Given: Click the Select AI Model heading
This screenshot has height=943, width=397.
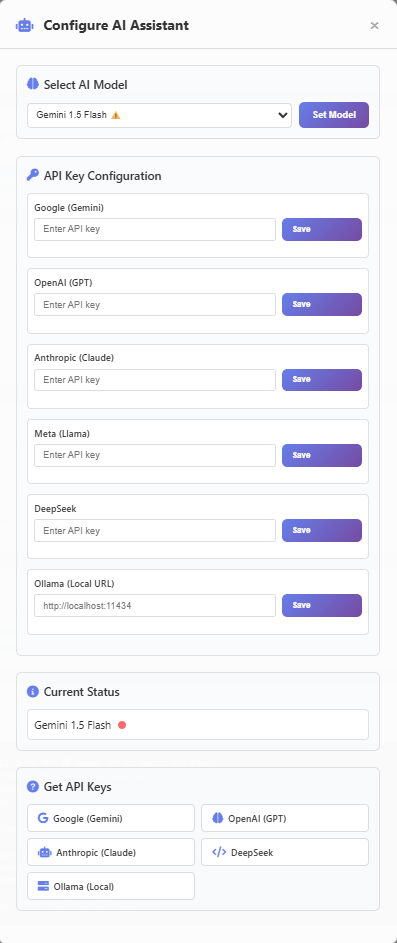Looking at the screenshot, I should click(x=85, y=85).
